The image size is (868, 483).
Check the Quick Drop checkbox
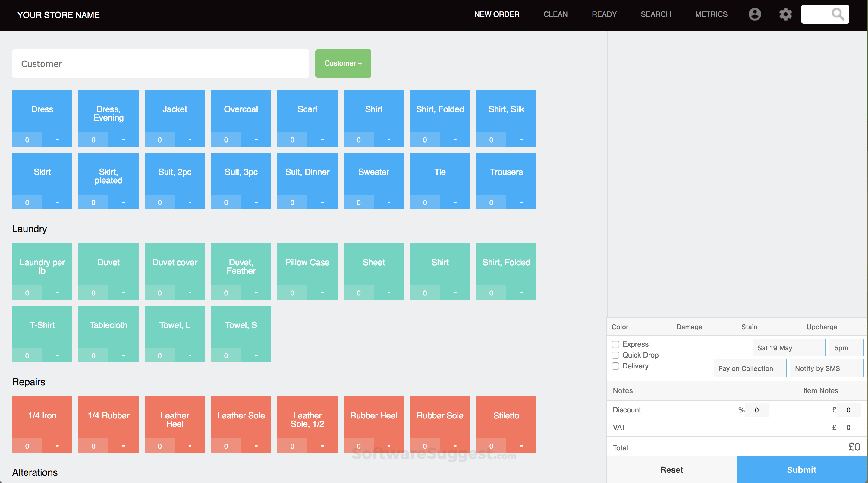(x=616, y=355)
